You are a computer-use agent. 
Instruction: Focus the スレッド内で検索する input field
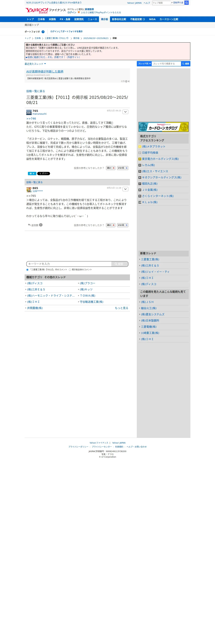(166, 64)
